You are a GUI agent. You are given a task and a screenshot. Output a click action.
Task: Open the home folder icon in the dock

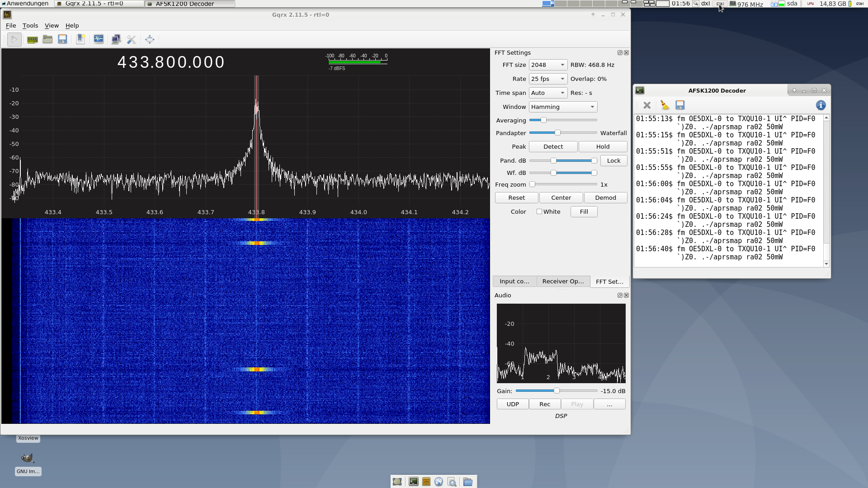click(468, 482)
